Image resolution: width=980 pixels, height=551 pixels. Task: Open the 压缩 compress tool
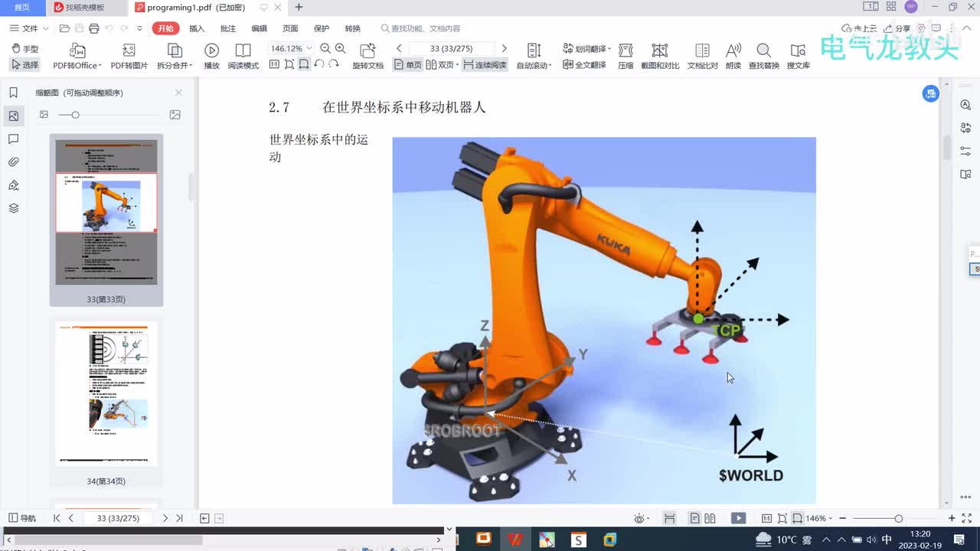pyautogui.click(x=626, y=57)
